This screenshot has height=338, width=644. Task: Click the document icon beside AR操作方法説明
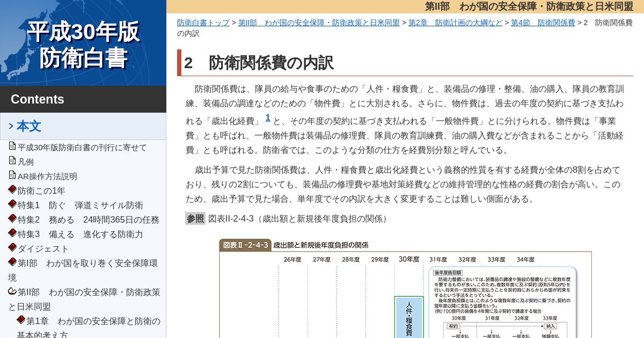point(12,175)
